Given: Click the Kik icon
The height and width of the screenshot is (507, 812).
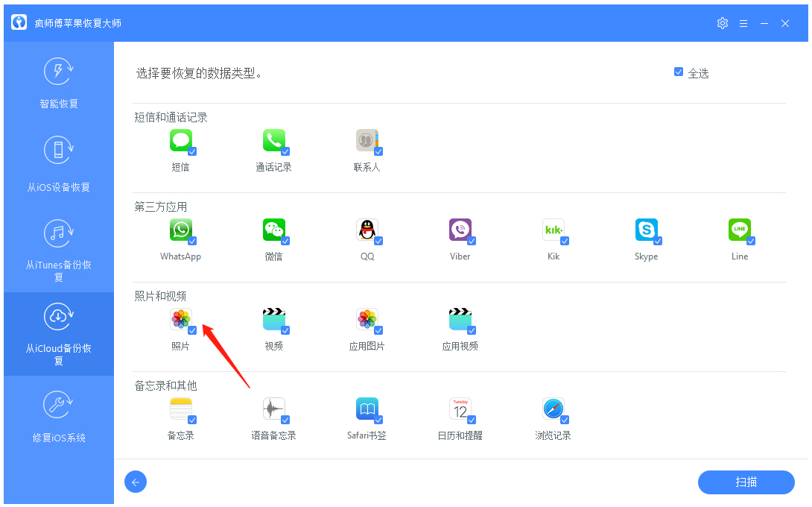Looking at the screenshot, I should 554,230.
